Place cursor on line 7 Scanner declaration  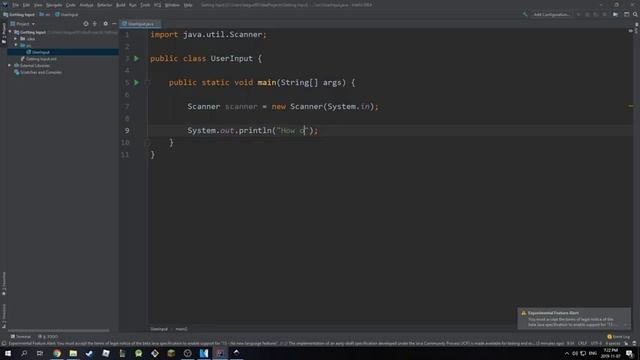pos(282,107)
